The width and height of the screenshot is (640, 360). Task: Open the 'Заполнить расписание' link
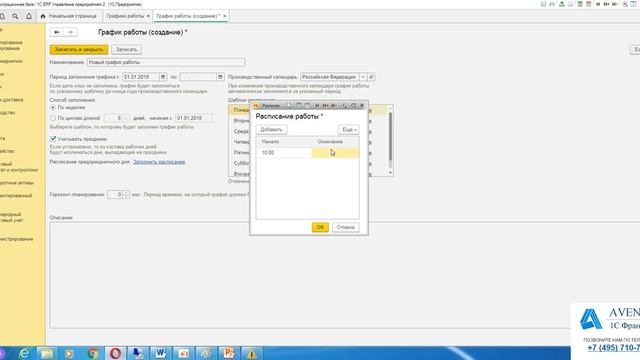click(x=159, y=162)
